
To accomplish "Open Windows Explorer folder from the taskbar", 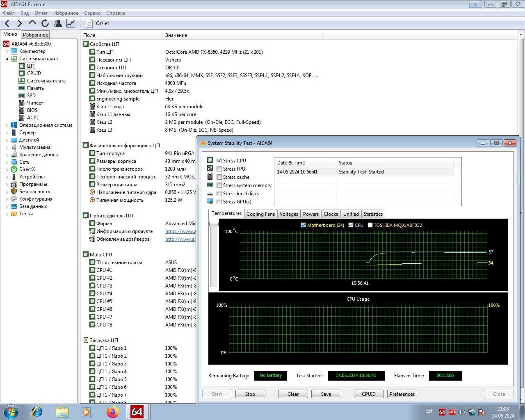I will coord(62,412).
